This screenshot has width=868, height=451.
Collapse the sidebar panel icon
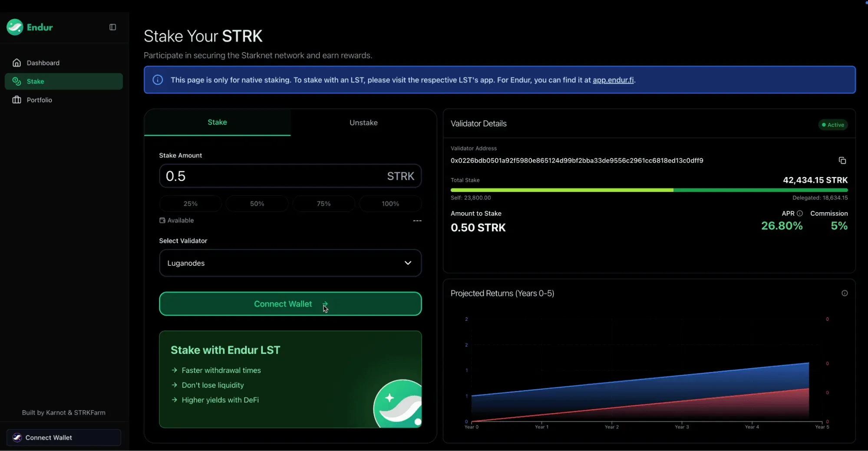pos(112,27)
